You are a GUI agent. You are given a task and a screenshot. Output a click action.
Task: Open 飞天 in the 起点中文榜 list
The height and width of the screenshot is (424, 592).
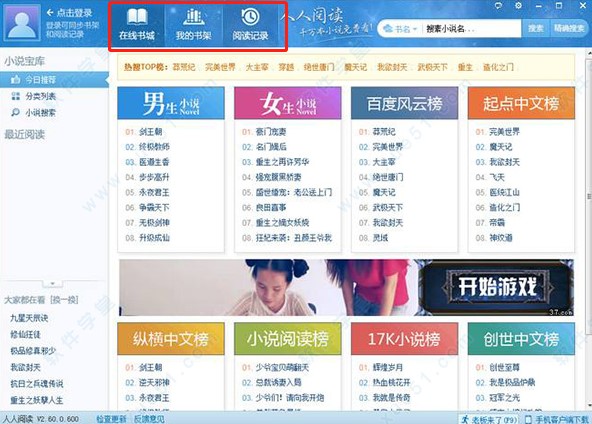click(497, 177)
